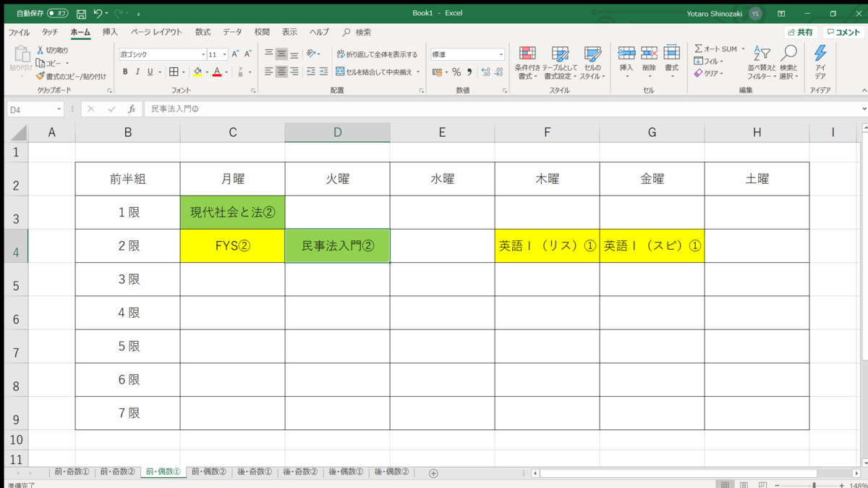Expand the formula bar chevron

864,109
